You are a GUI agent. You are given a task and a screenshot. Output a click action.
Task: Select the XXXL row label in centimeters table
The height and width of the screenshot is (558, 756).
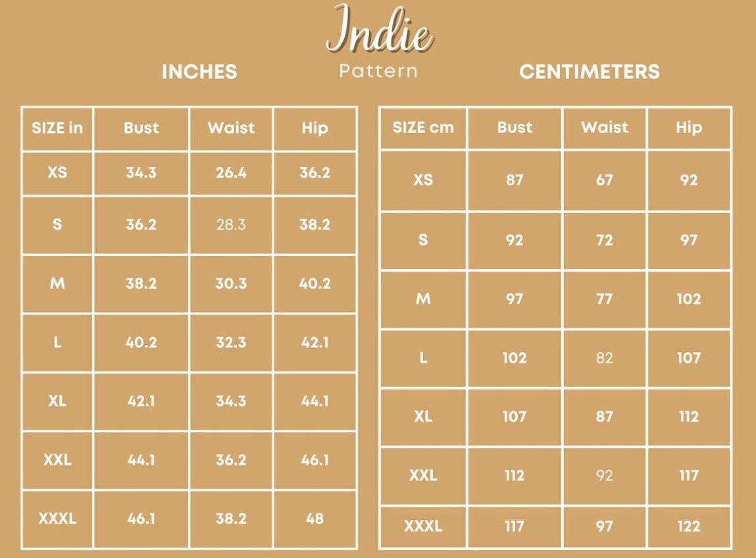(423, 526)
